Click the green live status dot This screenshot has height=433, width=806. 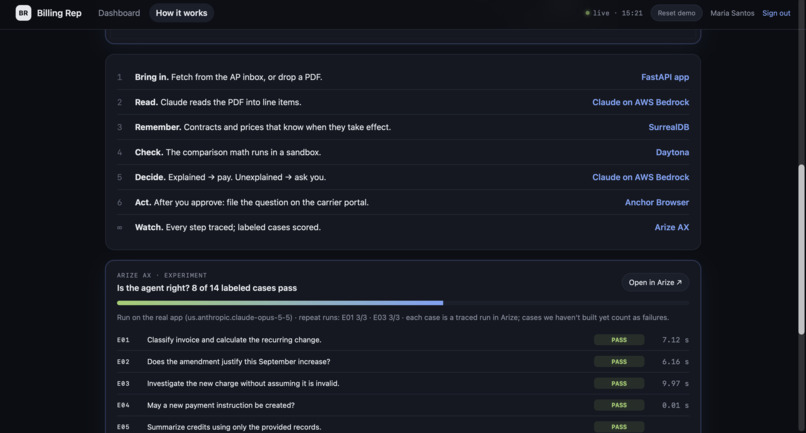click(587, 13)
